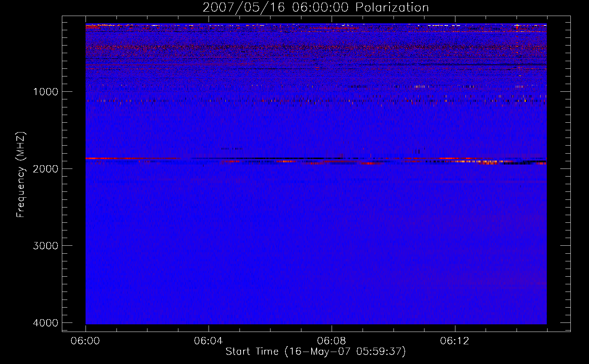
Task: Click the 3000 frequency tick label
Action: pos(46,246)
